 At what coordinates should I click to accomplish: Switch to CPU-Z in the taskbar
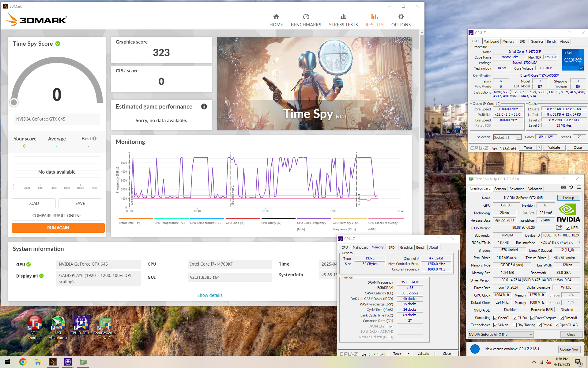pyautogui.click(x=68, y=362)
